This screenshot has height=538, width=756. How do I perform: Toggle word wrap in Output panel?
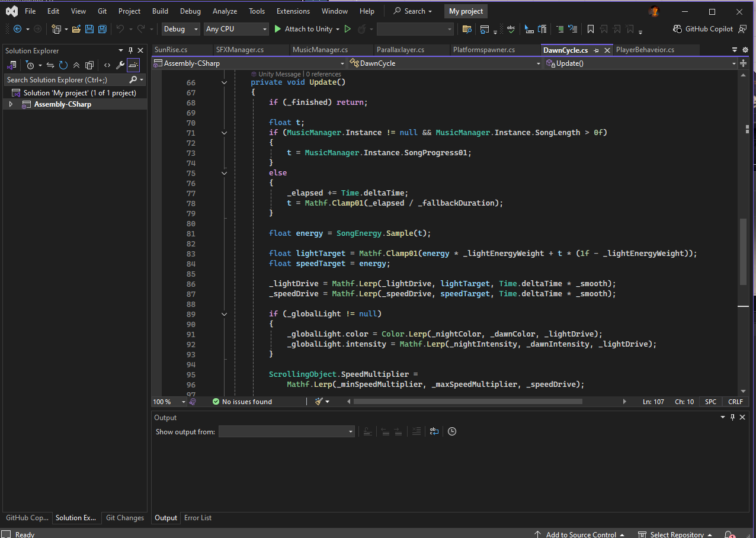click(x=434, y=431)
